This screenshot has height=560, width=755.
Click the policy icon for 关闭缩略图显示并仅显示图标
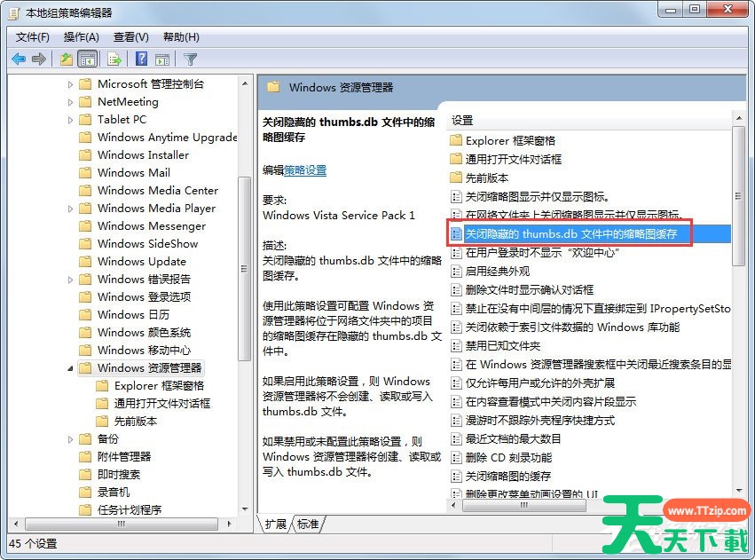[x=456, y=196]
